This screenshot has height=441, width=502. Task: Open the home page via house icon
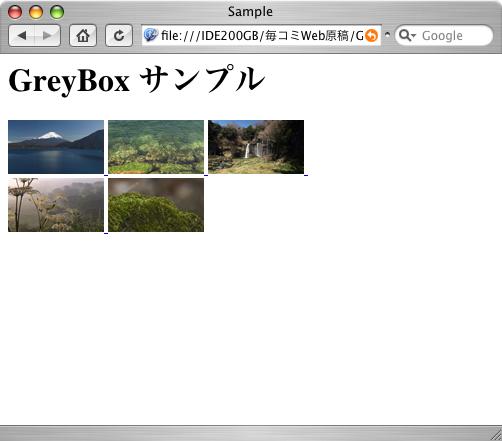click(x=83, y=35)
